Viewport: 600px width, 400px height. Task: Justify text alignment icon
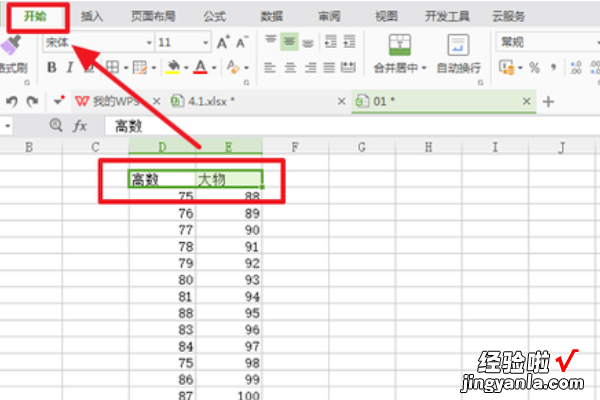(329, 68)
